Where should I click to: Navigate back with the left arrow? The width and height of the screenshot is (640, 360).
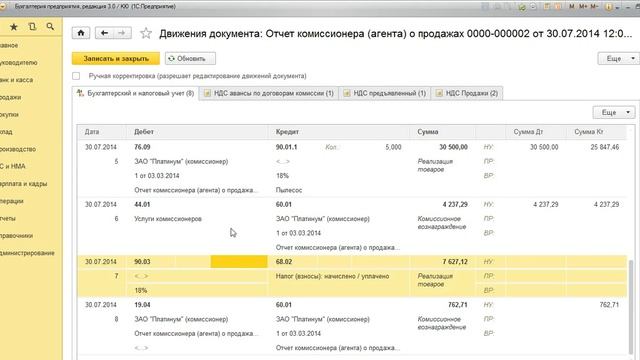tap(104, 33)
